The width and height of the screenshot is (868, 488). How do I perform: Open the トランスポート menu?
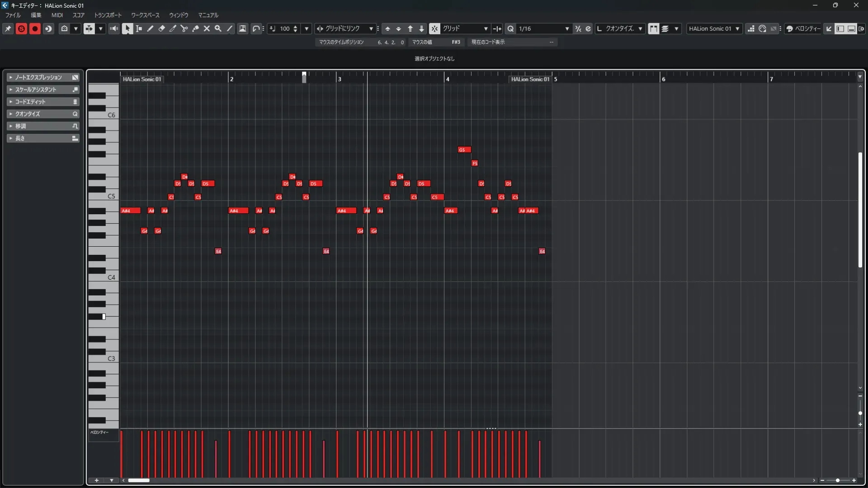click(108, 15)
